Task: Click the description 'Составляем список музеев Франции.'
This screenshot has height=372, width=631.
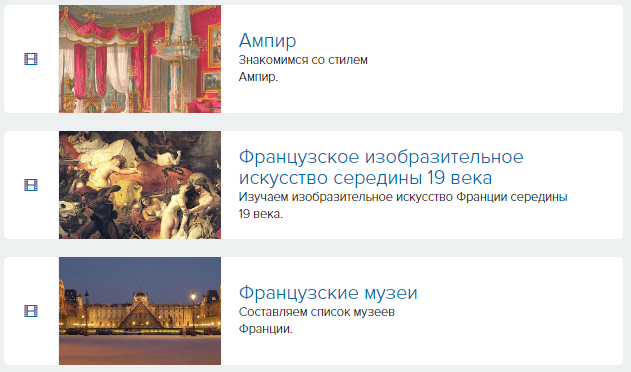Action: click(317, 320)
